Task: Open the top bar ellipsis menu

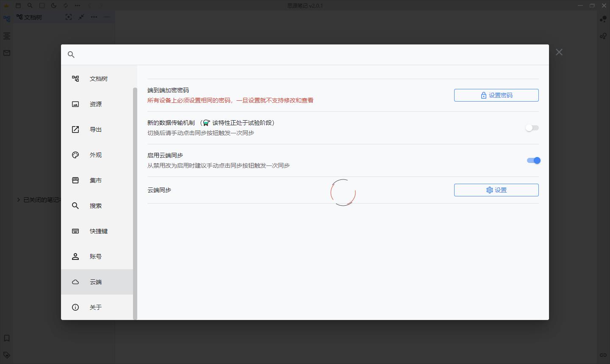Action: pos(77,6)
